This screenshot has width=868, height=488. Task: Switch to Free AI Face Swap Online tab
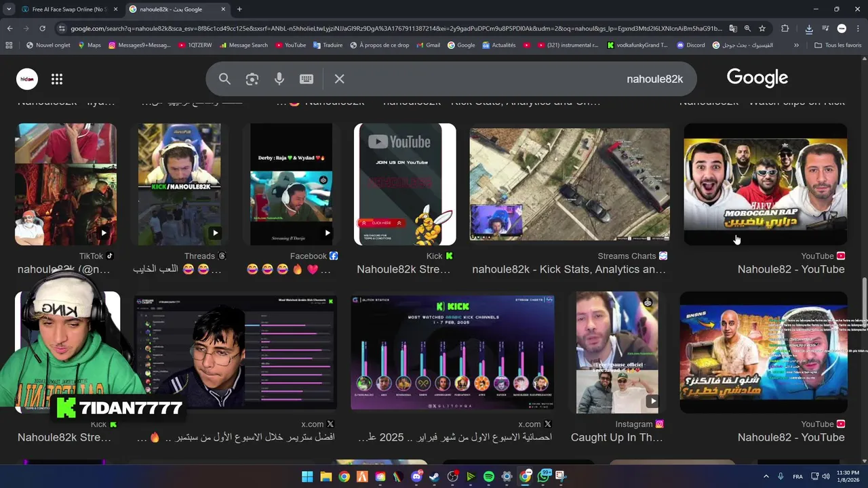tap(68, 9)
